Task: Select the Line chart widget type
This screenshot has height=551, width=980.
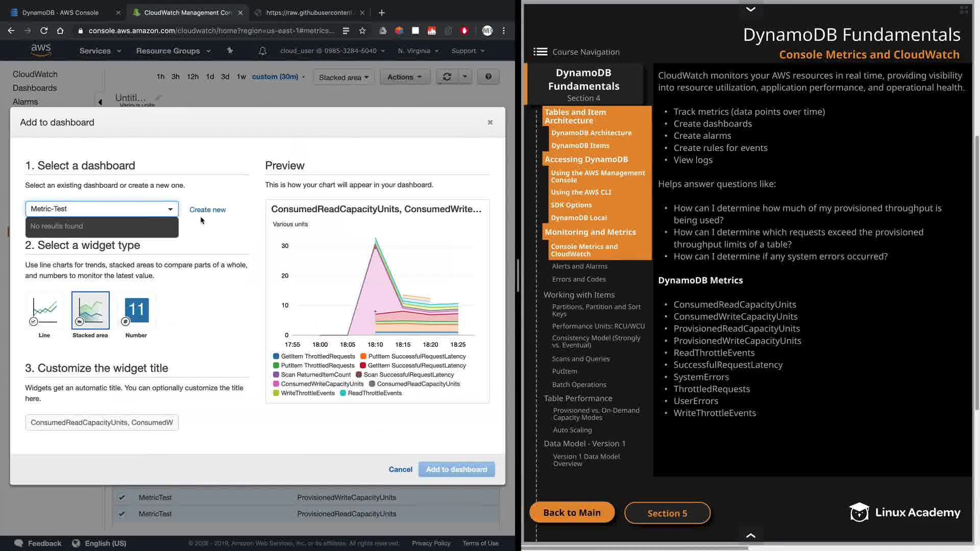Action: (x=44, y=310)
